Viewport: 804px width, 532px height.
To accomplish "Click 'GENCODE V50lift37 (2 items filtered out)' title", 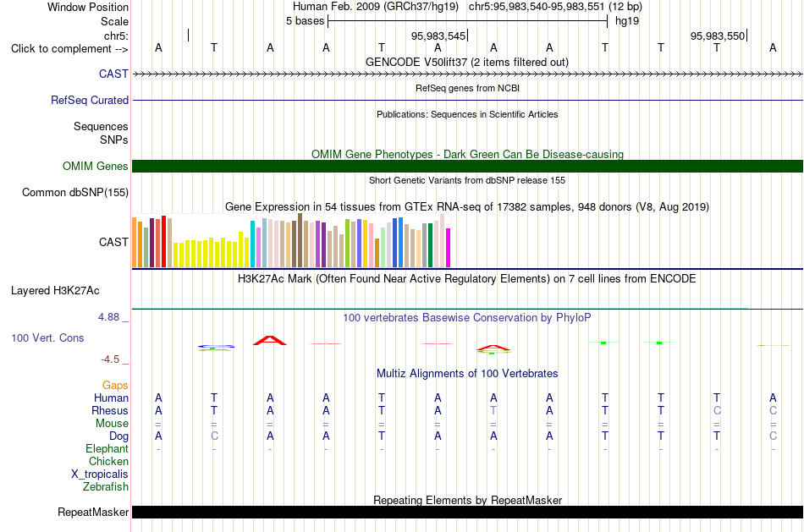I will tap(466, 62).
